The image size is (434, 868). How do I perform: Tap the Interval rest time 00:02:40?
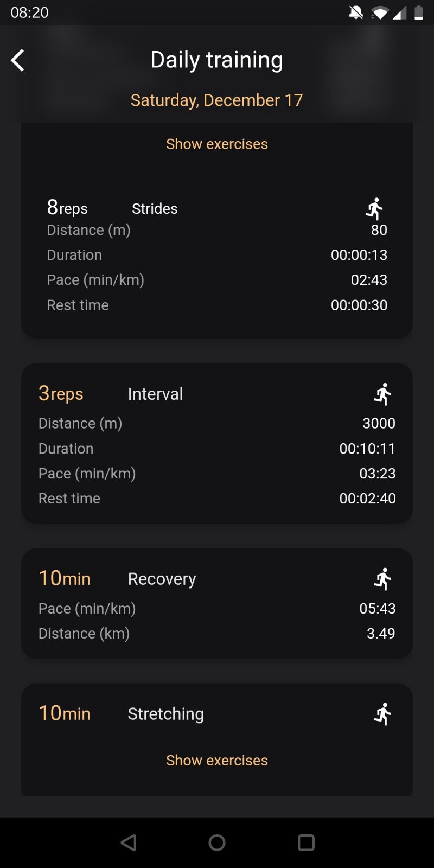click(x=367, y=499)
